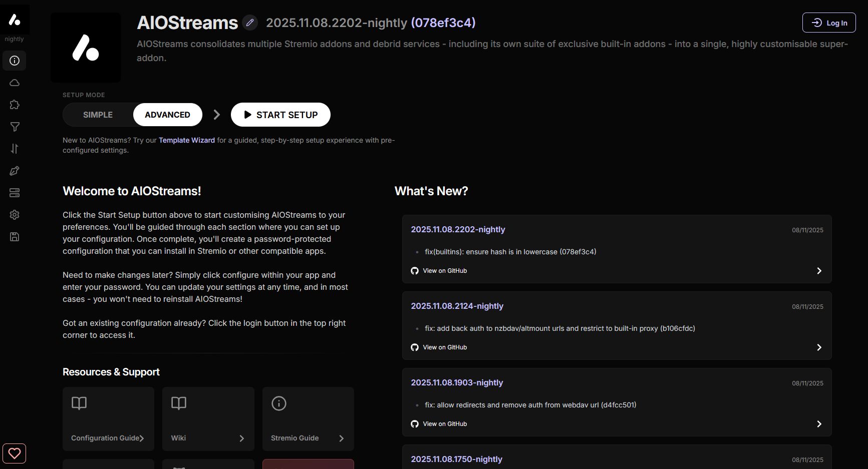The width and height of the screenshot is (868, 469).
Task: Open the heart support icon at bottom left
Action: 15,453
